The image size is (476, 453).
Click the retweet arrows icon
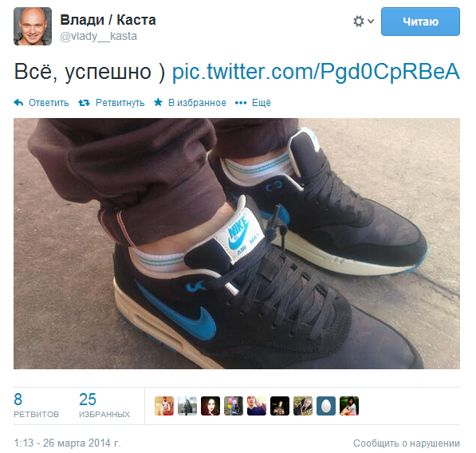point(84,103)
